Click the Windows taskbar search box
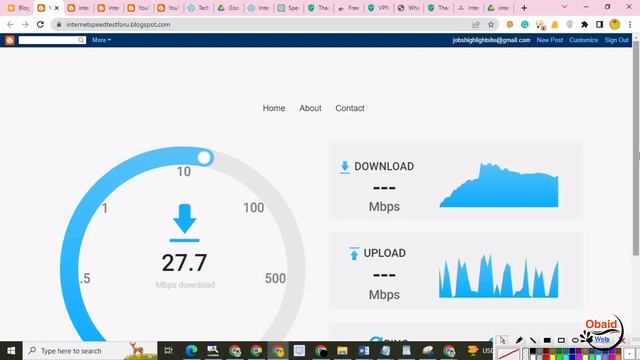Screen dimensions: 640x360 90,351
